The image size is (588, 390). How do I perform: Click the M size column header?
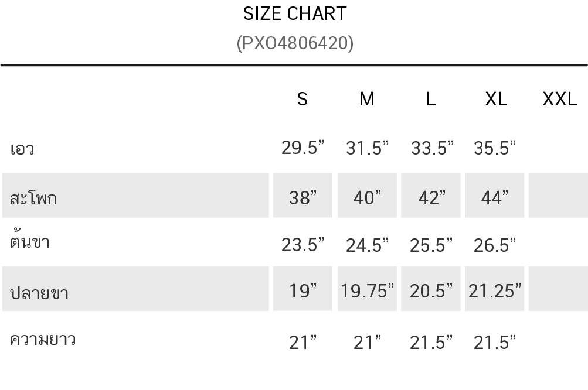[x=367, y=99]
